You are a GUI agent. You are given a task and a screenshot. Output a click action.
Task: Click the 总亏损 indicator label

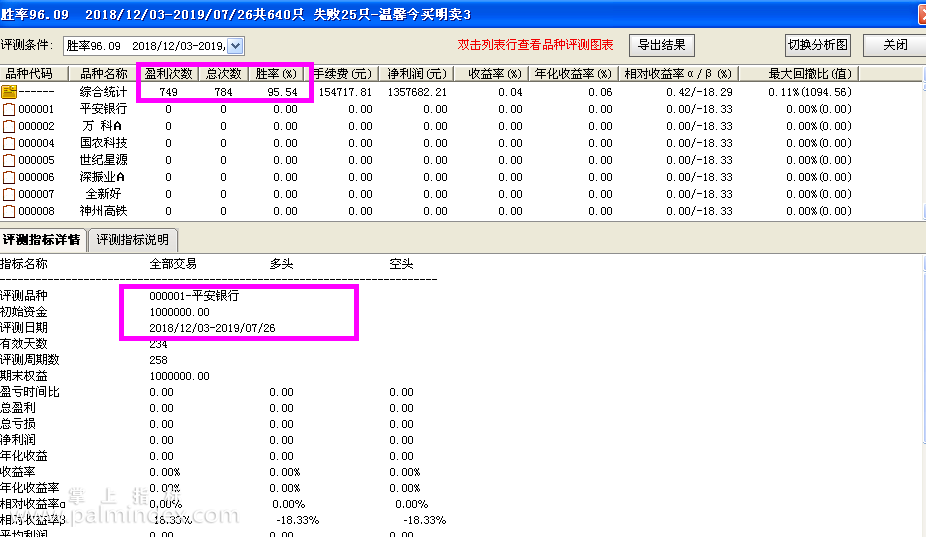(x=18, y=424)
